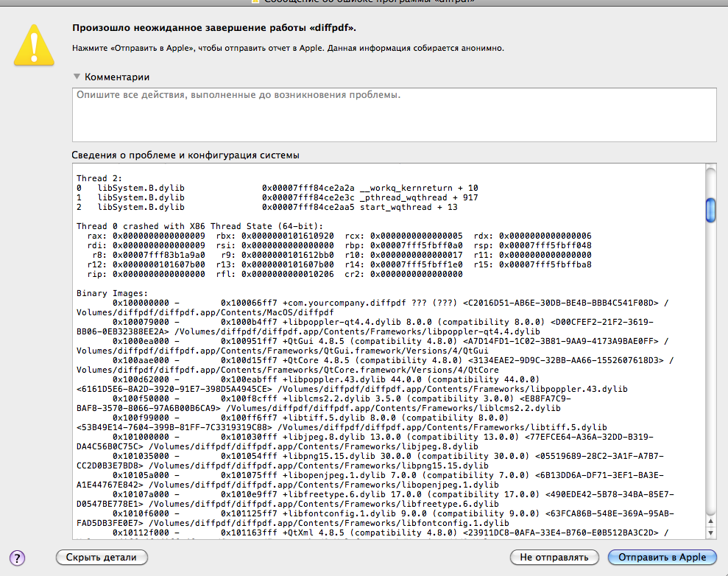The width and height of the screenshot is (728, 576).
Task: Click the yellow warning triangle icon
Action: [34, 45]
